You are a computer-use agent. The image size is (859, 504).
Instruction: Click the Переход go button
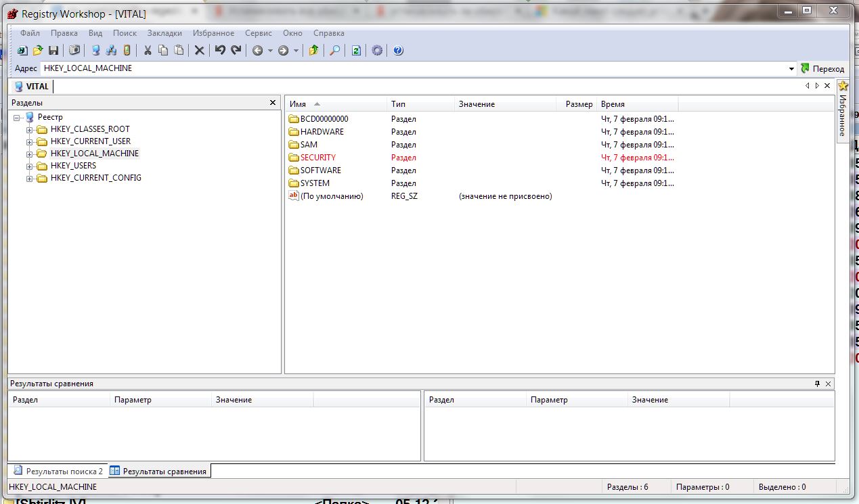point(822,69)
